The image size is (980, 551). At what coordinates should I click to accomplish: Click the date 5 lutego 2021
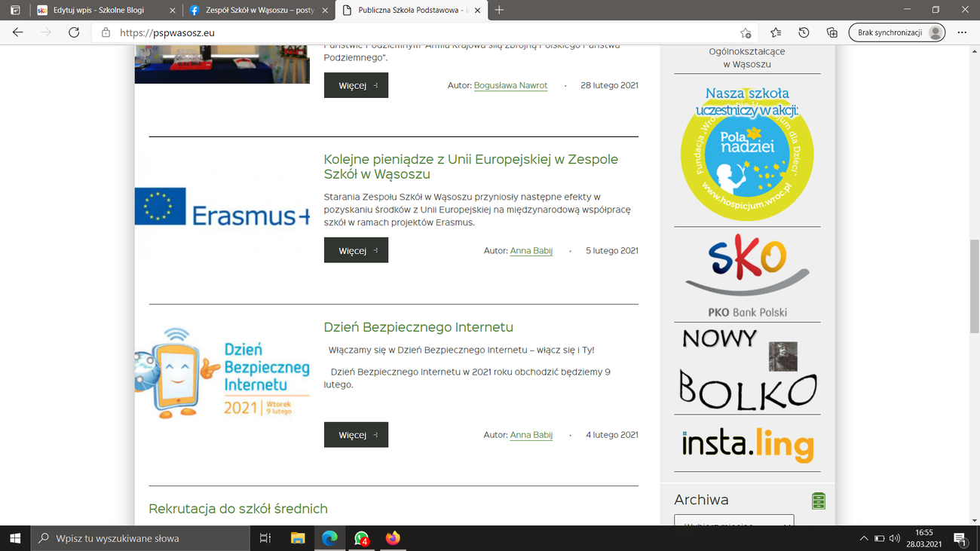tap(612, 250)
